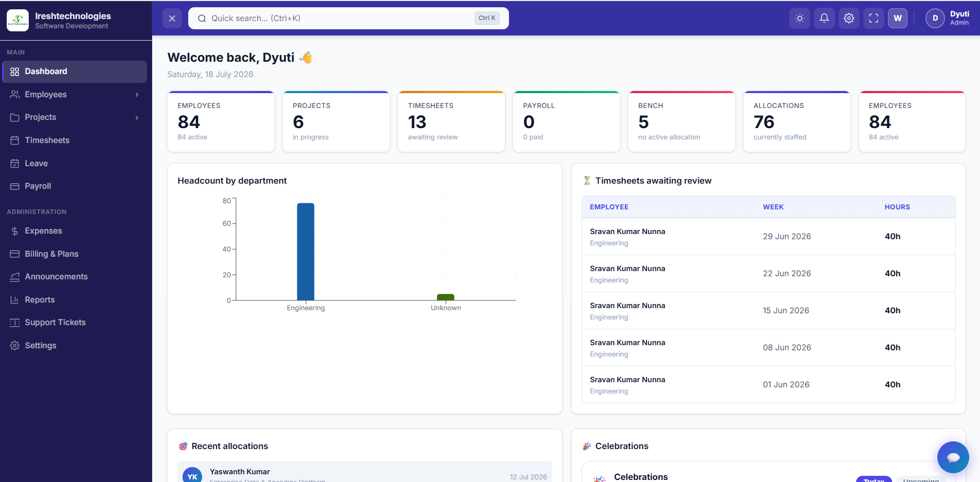Click the Timesheets awaiting review hourglass icon
Screen dimensions: 980x482
587,181
